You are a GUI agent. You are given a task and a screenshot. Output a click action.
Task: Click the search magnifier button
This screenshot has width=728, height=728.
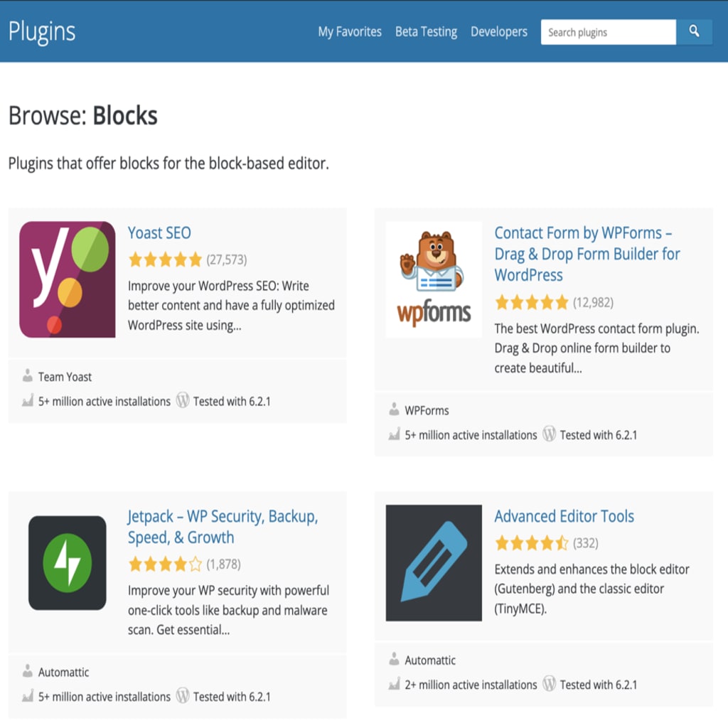694,32
